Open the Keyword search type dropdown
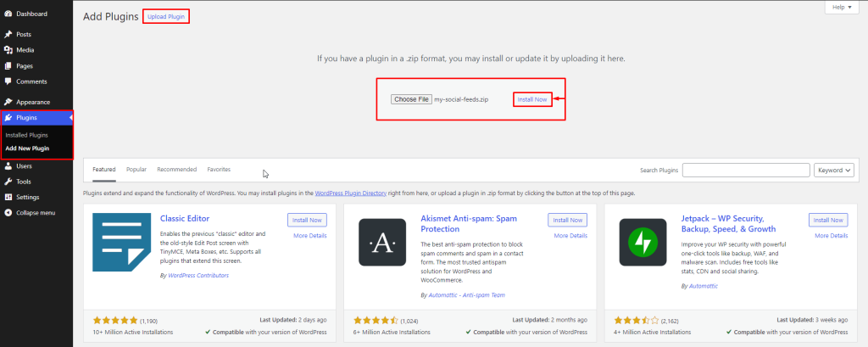Viewport: 868px width, 347px height. [834, 171]
